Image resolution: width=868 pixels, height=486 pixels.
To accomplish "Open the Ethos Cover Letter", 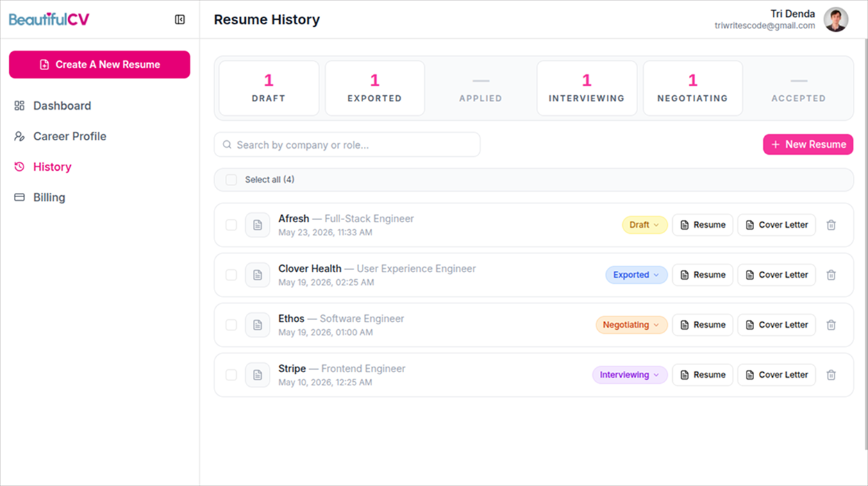I will 776,325.
